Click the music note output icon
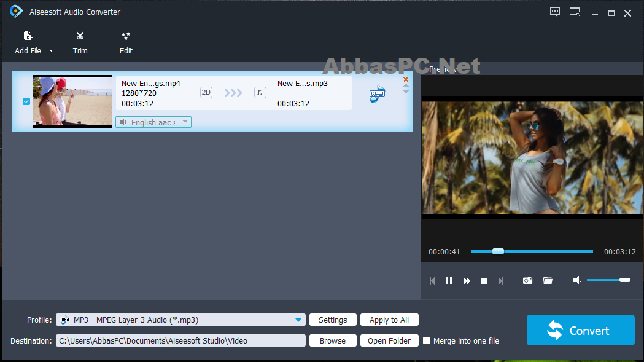This screenshot has width=644, height=362. point(260,93)
